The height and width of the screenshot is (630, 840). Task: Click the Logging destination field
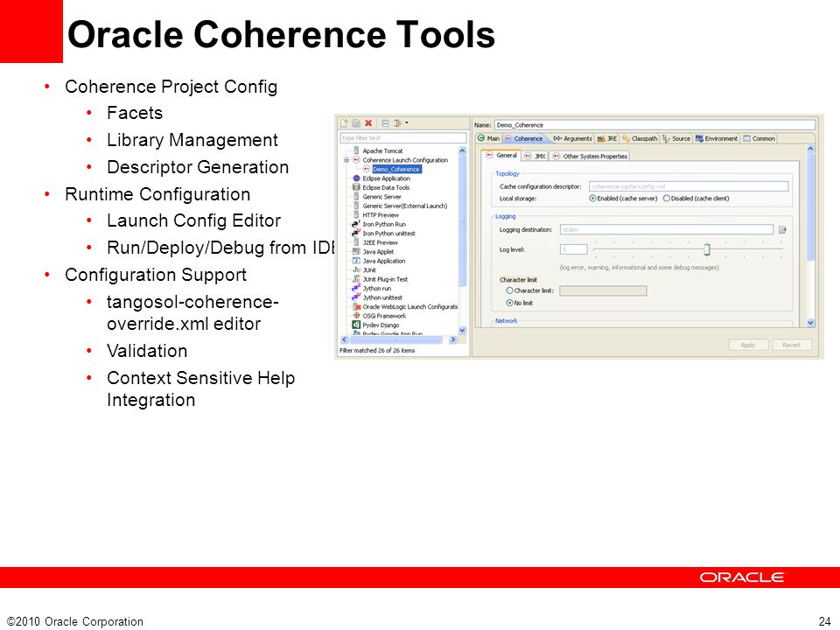click(x=667, y=229)
